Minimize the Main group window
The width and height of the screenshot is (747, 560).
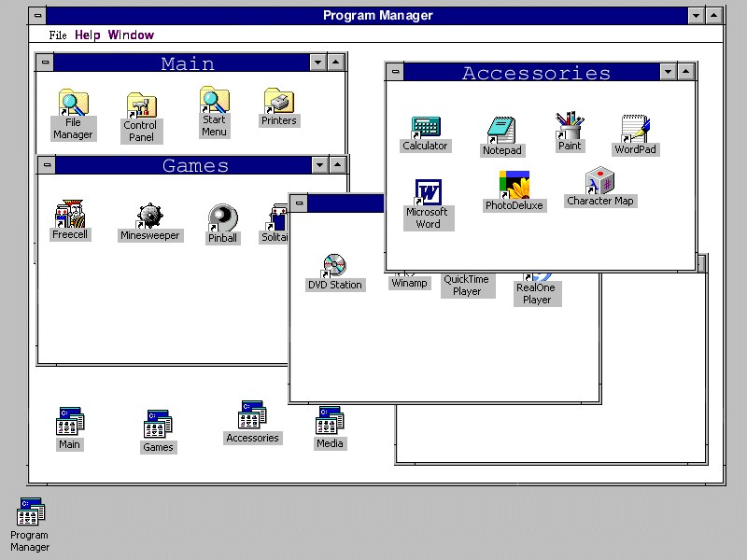(317, 63)
